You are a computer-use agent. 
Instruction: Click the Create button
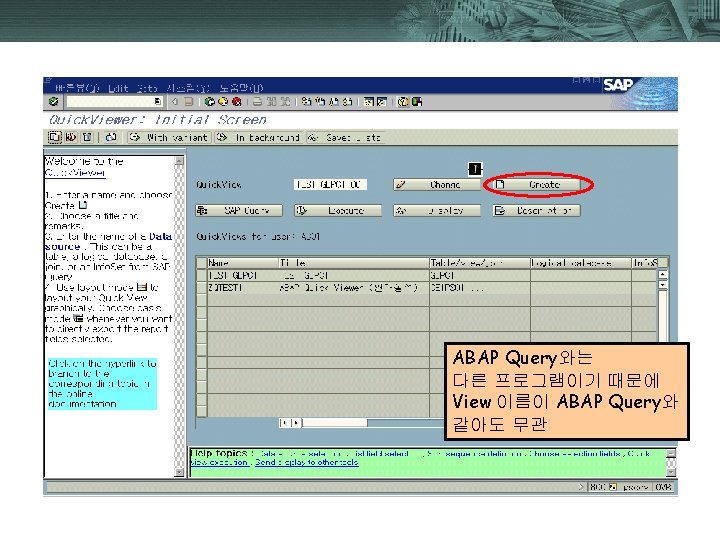tap(536, 185)
